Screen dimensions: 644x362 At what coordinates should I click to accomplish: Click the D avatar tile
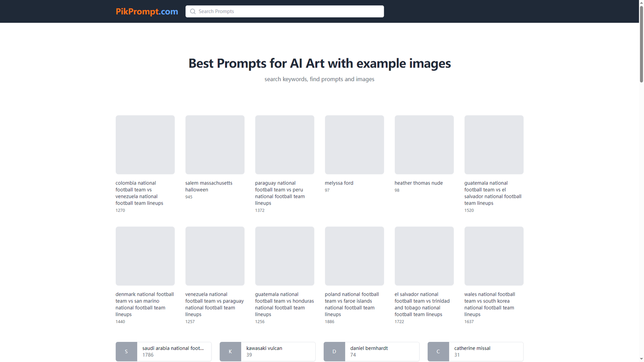click(x=335, y=352)
